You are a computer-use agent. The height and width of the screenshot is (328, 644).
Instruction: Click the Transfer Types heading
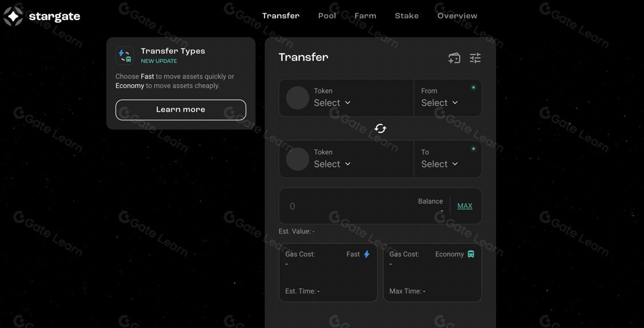(173, 51)
